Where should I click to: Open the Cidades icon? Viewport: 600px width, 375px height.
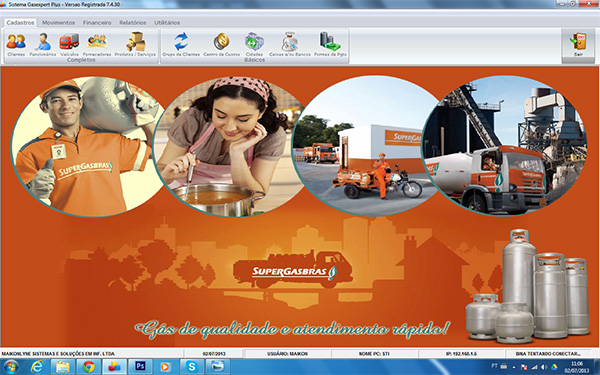[x=254, y=44]
